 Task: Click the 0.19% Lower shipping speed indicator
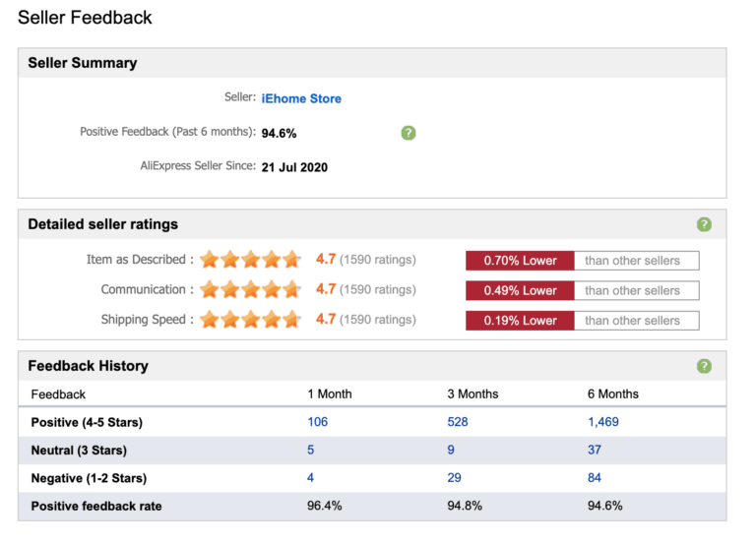click(x=520, y=321)
